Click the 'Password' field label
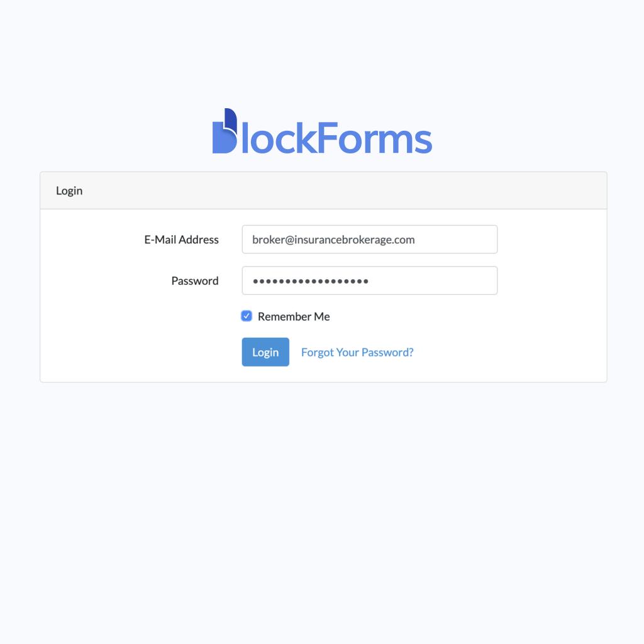Screen dimensions: 644x644 pos(195,281)
